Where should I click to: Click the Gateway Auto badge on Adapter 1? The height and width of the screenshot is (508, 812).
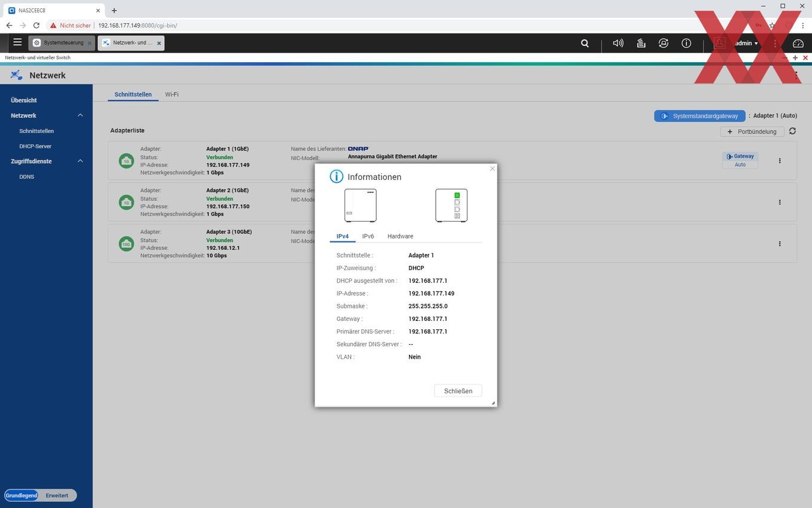pos(740,160)
